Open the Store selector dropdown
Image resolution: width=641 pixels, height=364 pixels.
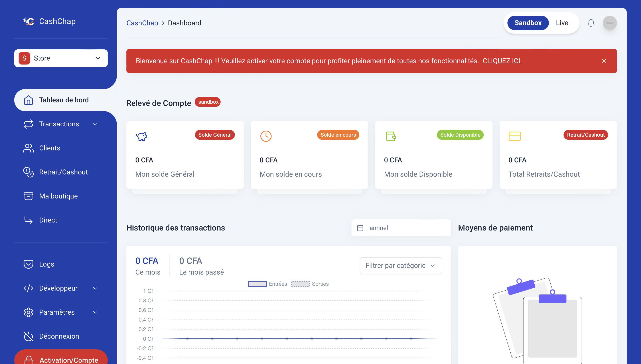click(61, 58)
